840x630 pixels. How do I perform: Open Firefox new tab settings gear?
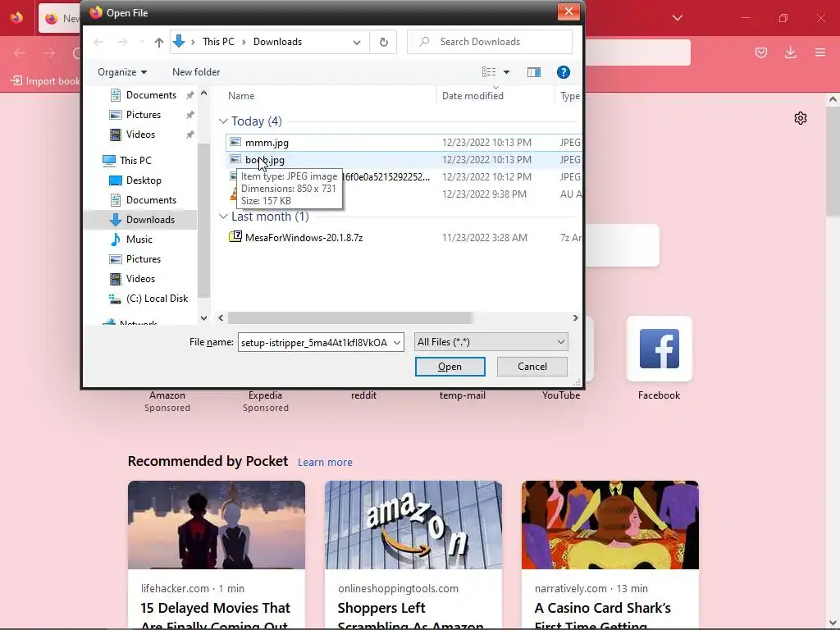tap(801, 118)
